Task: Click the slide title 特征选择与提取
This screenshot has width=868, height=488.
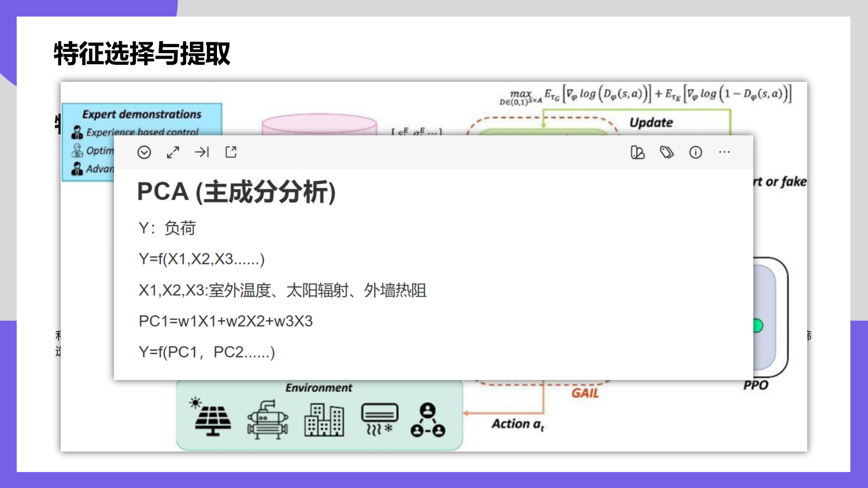Action: pyautogui.click(x=142, y=54)
